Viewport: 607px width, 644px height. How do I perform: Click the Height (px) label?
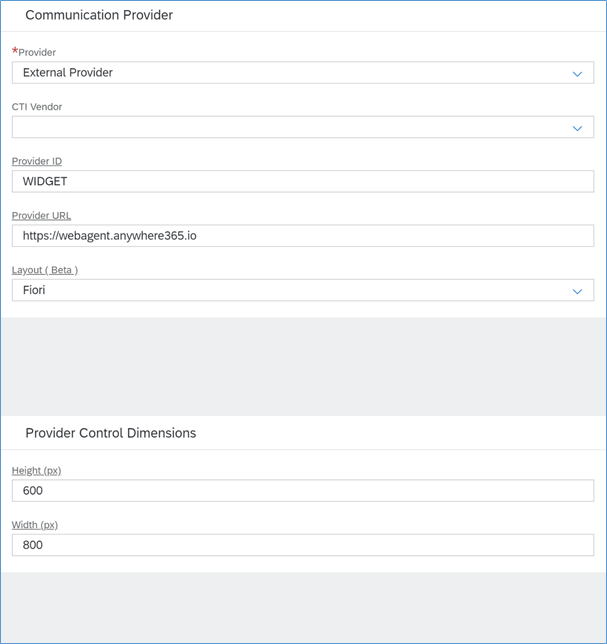coord(37,471)
